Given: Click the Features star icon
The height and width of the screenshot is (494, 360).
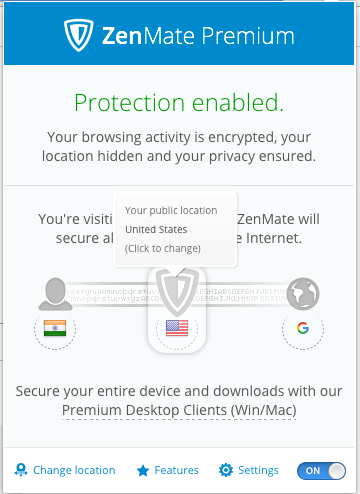Looking at the screenshot, I should [x=143, y=470].
